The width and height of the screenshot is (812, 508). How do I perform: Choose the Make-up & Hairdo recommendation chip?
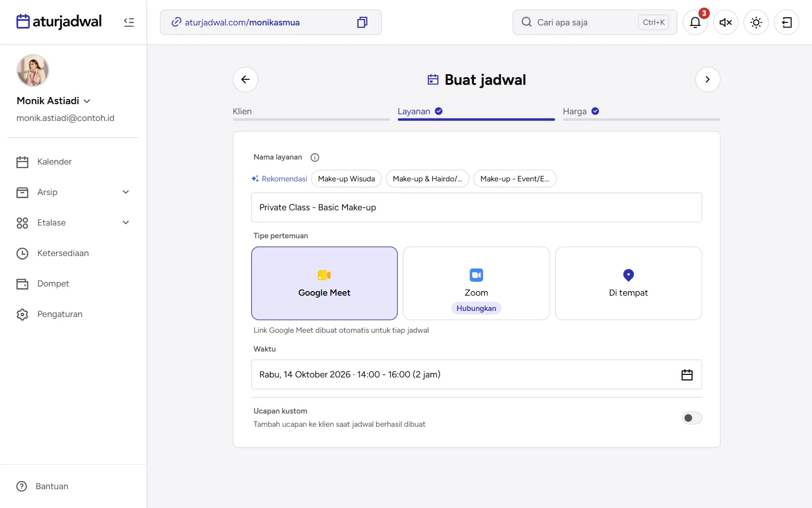coord(427,179)
